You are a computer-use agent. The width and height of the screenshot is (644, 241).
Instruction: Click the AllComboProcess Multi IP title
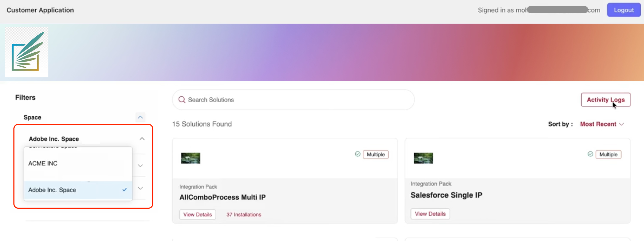pyautogui.click(x=222, y=197)
